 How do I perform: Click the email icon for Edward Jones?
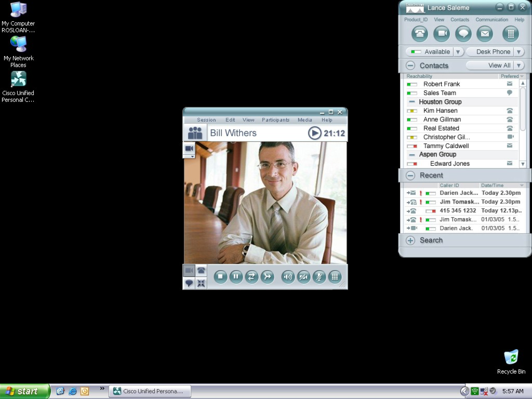pyautogui.click(x=510, y=163)
